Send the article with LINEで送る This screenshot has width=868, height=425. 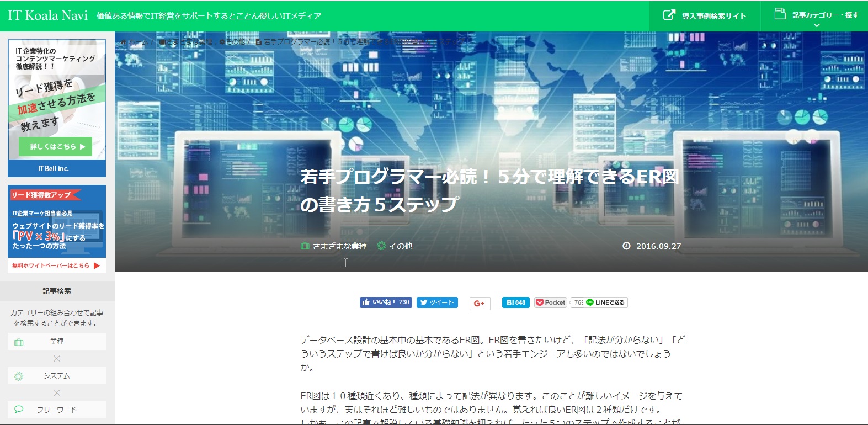tap(606, 302)
